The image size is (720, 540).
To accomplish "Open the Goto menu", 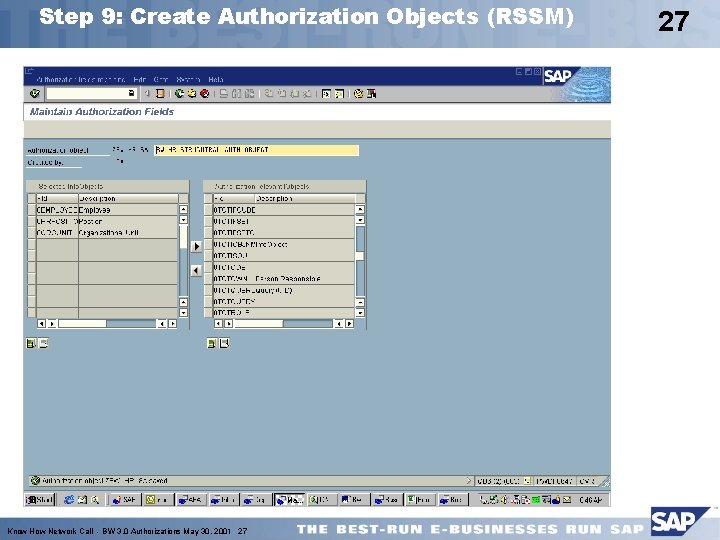I will coord(161,79).
